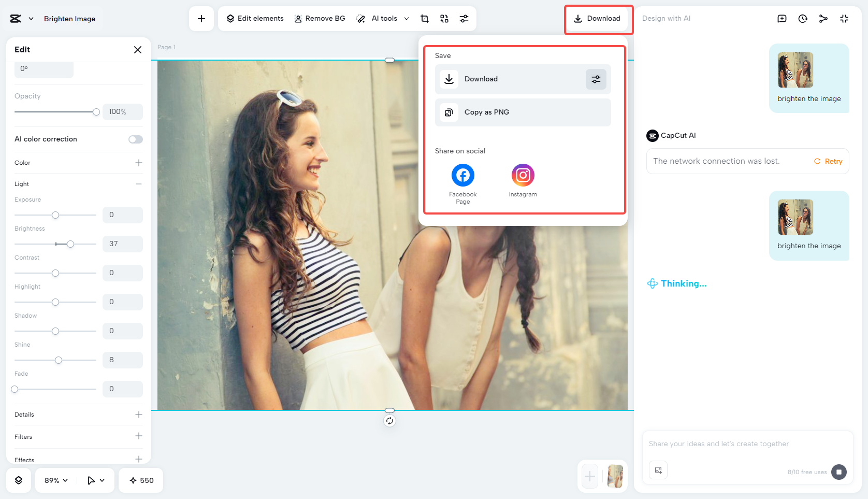Image resolution: width=868 pixels, height=499 pixels.
Task: Collapse the Light section
Action: (x=139, y=184)
